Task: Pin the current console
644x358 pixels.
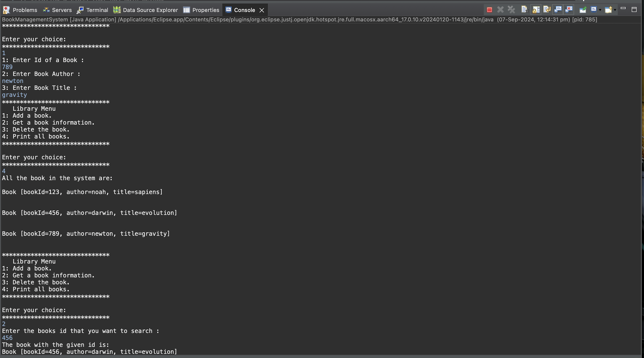Action: click(583, 10)
